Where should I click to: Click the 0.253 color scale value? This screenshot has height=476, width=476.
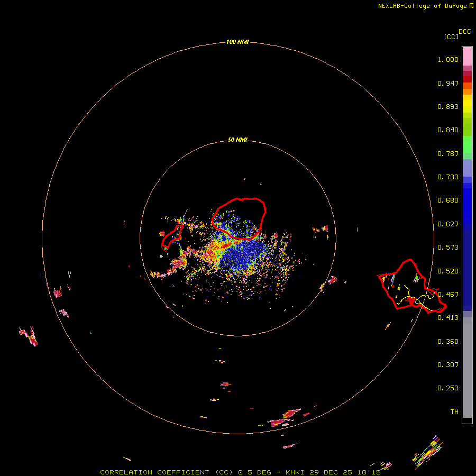click(448, 388)
